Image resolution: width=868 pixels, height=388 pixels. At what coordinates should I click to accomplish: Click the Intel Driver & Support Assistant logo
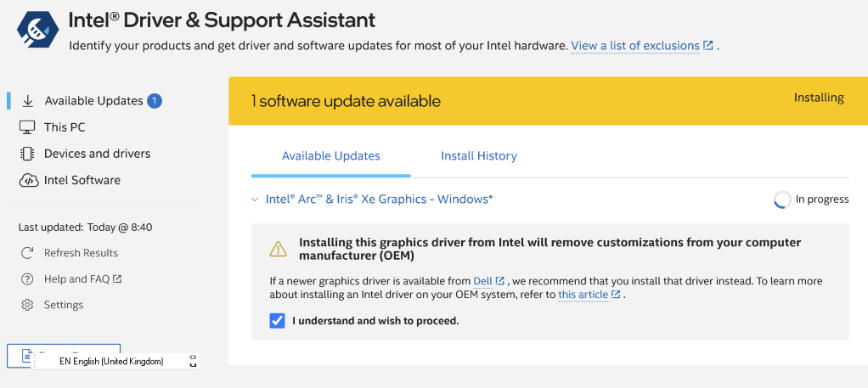pyautogui.click(x=37, y=31)
